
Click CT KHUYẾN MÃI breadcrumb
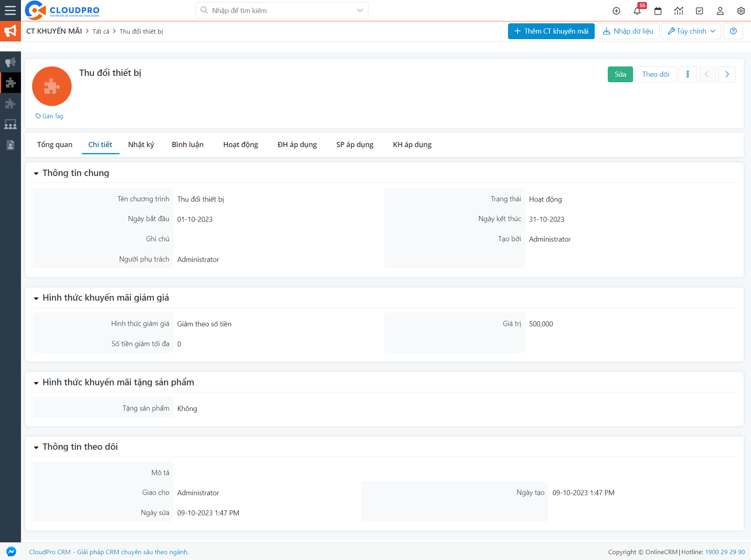click(54, 31)
